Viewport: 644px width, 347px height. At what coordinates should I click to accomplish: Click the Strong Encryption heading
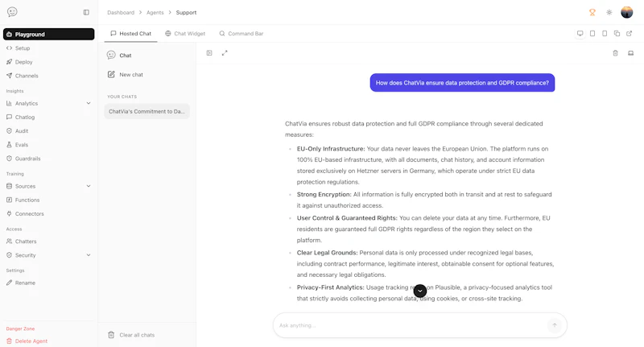[x=324, y=194]
